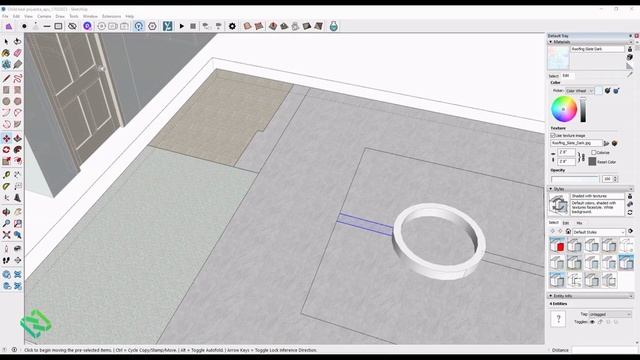Toggle cast shadows icon in Entity Info
This screenshot has width=640, height=360.
coord(608,322)
